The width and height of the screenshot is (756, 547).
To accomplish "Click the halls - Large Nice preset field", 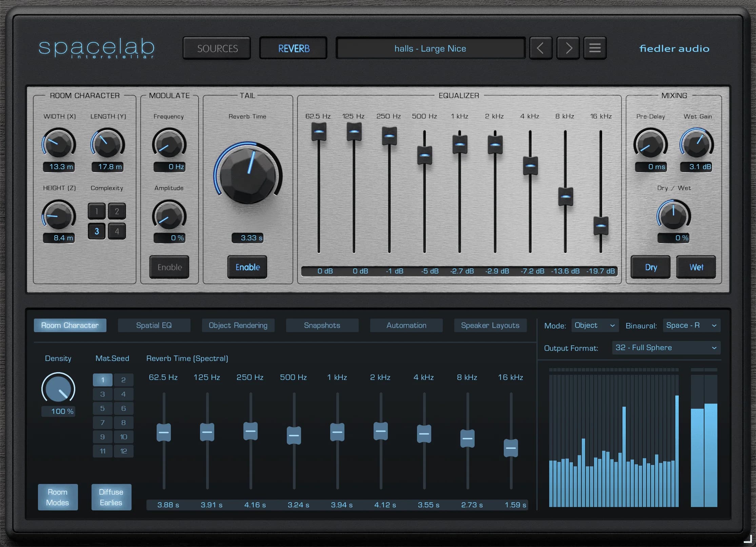I will (x=430, y=48).
